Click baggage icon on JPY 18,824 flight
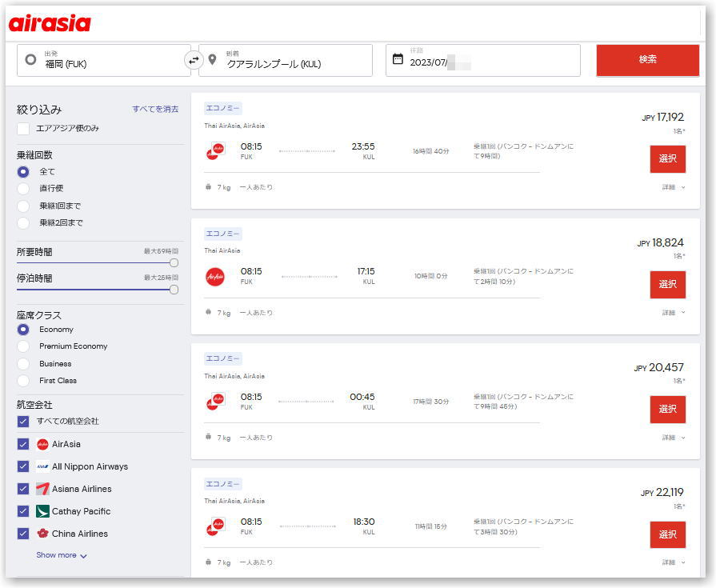This screenshot has height=588, width=716. point(208,312)
